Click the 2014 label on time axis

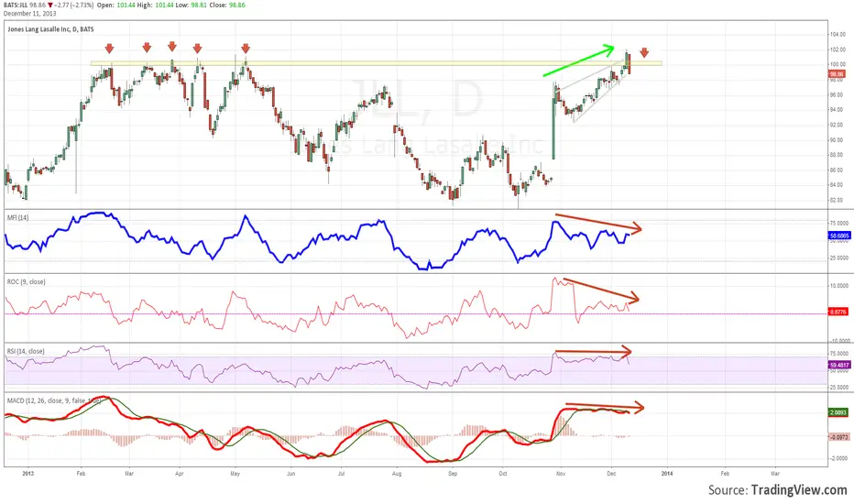click(x=667, y=474)
